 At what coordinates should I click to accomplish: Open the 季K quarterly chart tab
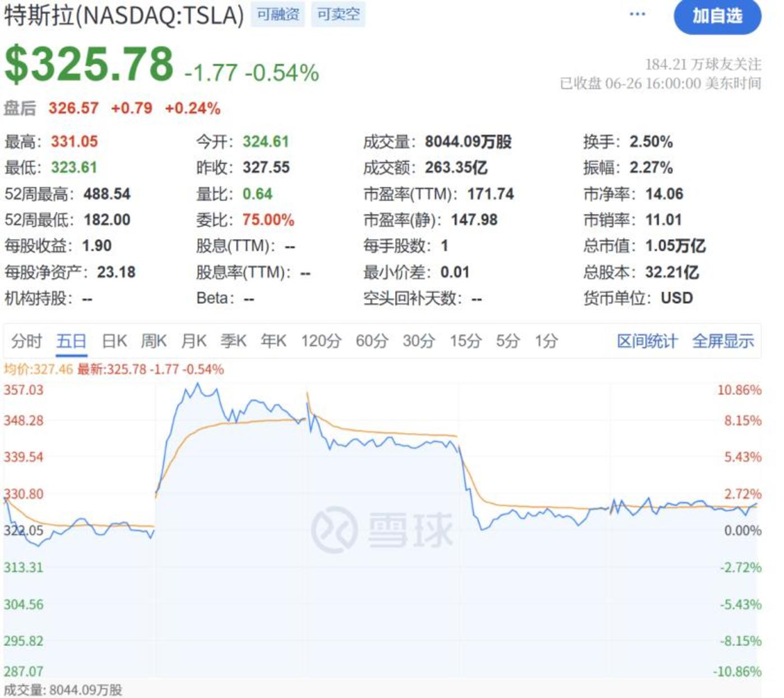pos(234,341)
